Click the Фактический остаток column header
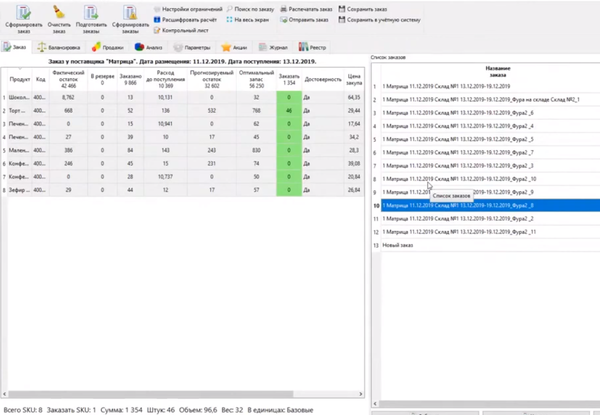This screenshot has height=415, width=600. point(68,79)
